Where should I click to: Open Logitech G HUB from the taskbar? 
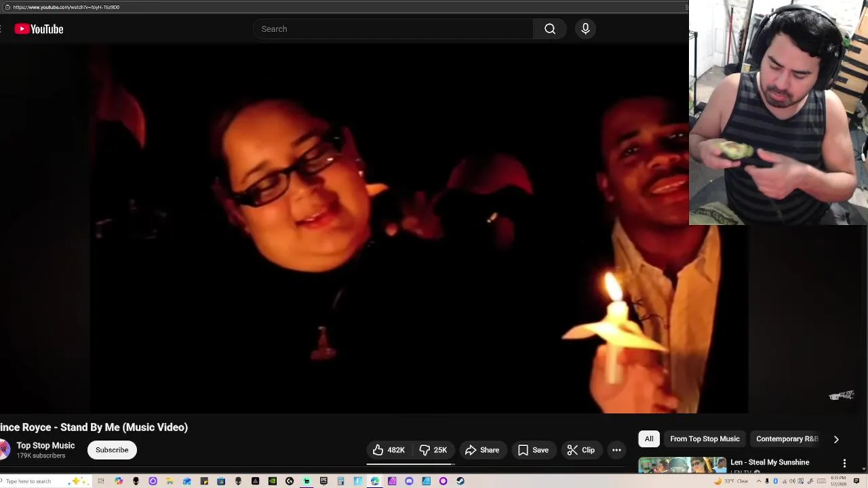(x=290, y=481)
